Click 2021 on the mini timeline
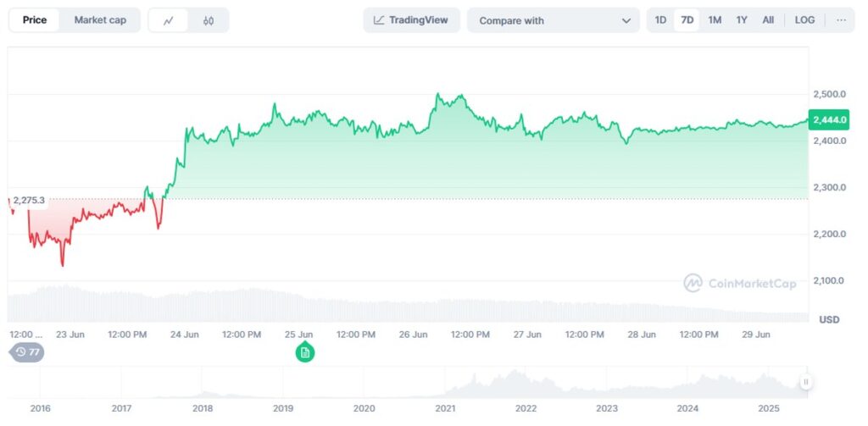The image size is (868, 426). tap(445, 408)
